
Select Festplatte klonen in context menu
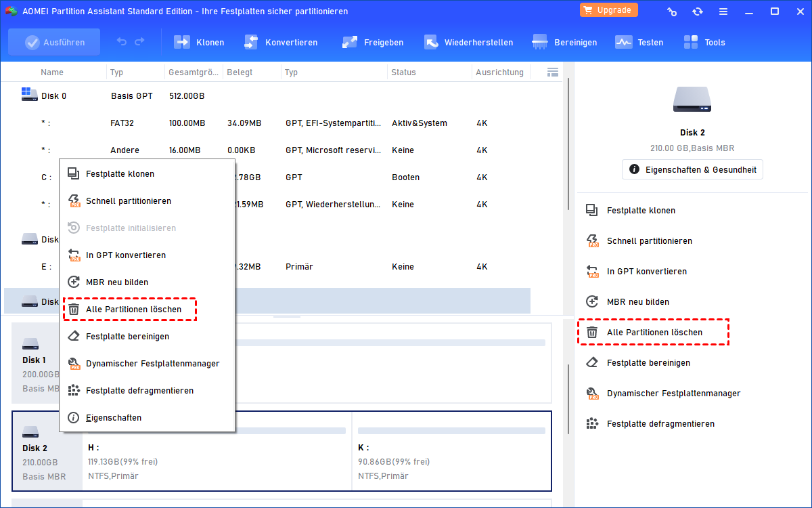tap(147, 174)
